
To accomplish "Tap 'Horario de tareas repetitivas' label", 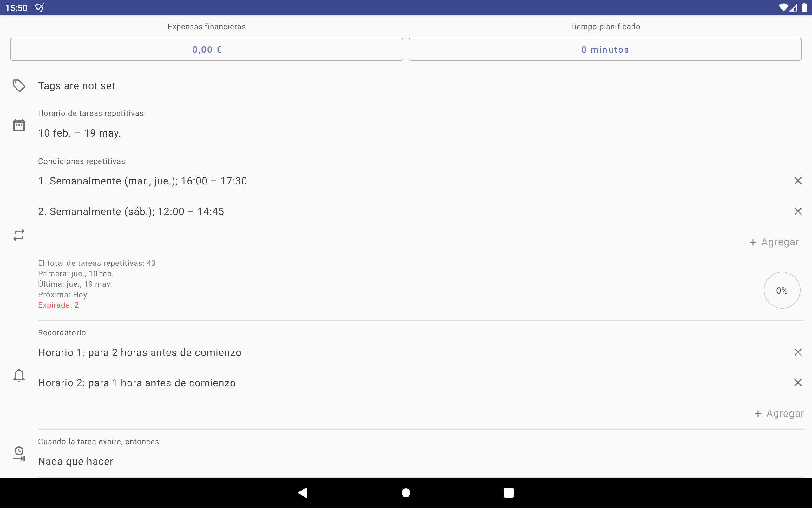I will (91, 113).
